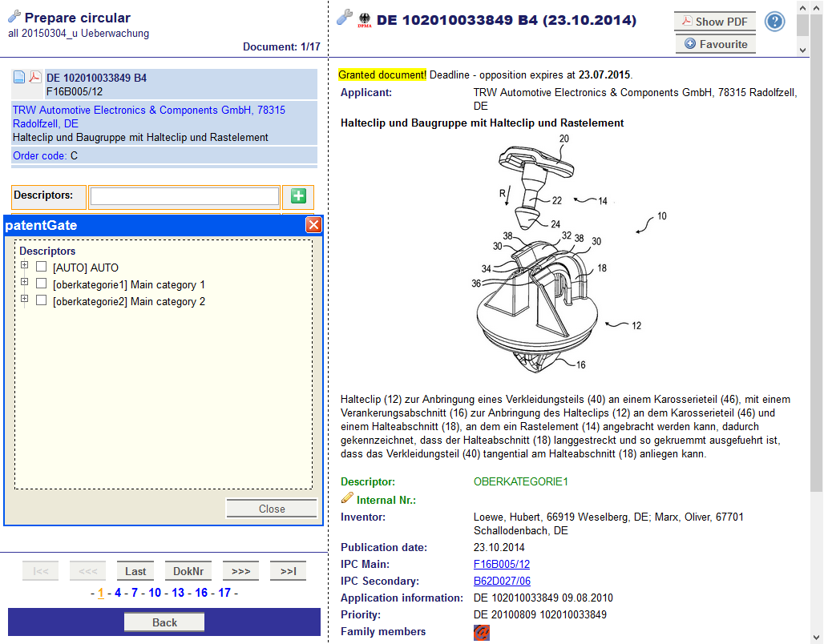The image size is (824, 644).
Task: Expand the oberkategorie2 tree node
Action: pos(24,299)
